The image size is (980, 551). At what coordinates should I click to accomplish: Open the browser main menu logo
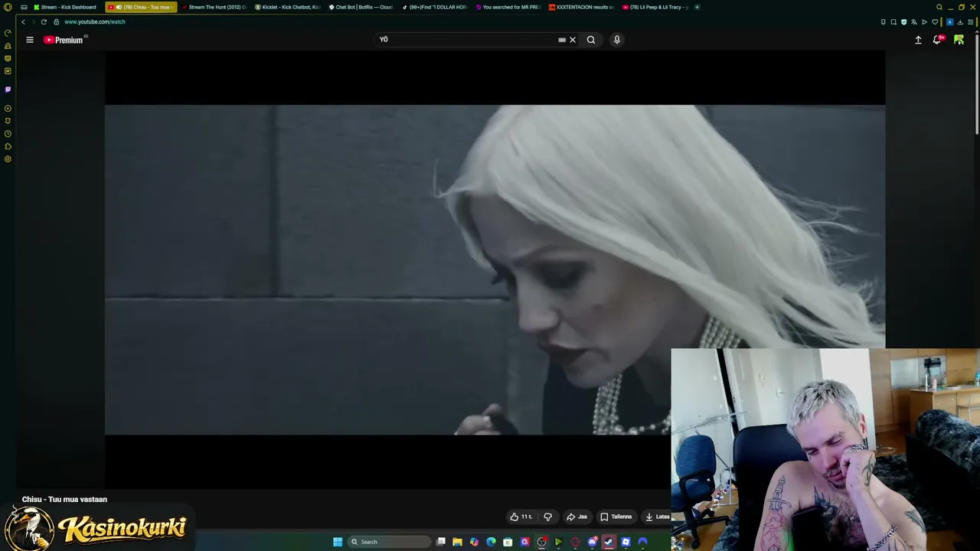(8, 7)
